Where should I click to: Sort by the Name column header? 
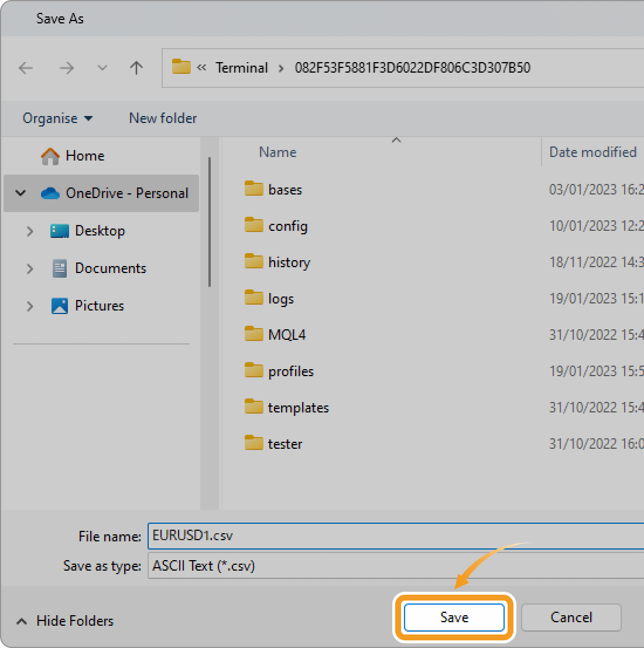(278, 152)
